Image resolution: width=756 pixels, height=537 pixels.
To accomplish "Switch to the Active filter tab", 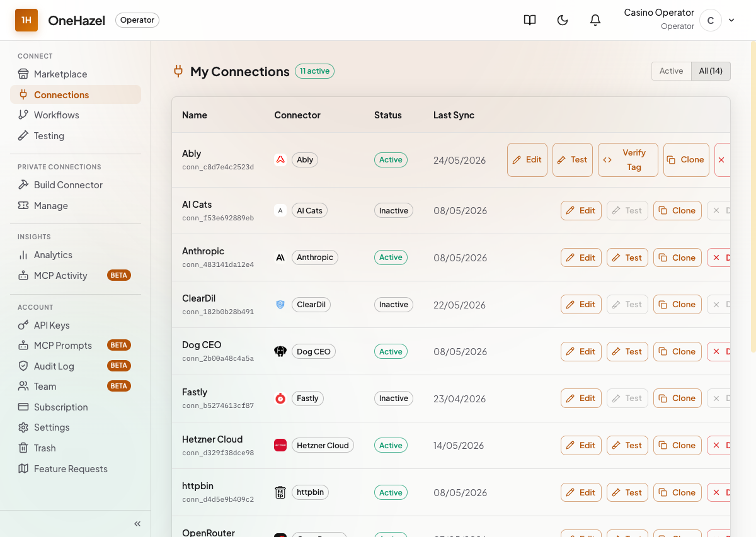I will pyautogui.click(x=672, y=71).
